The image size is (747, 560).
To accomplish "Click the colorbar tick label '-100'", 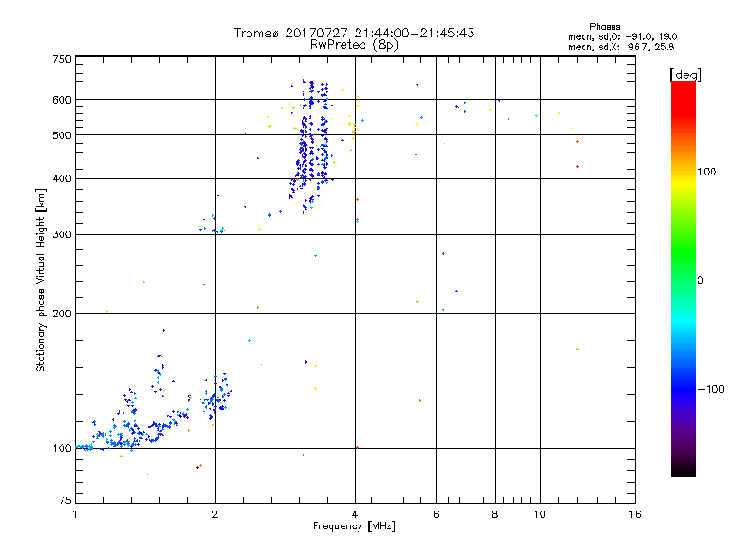I will coord(711,389).
